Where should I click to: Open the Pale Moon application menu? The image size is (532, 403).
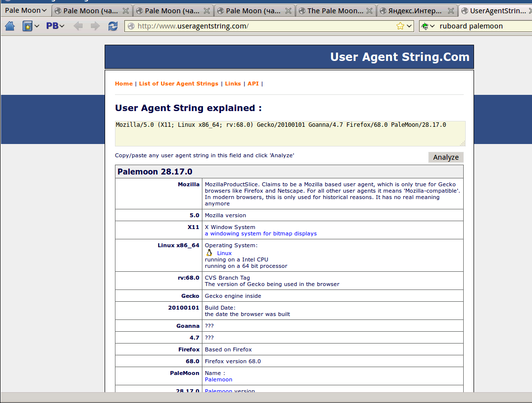point(26,10)
